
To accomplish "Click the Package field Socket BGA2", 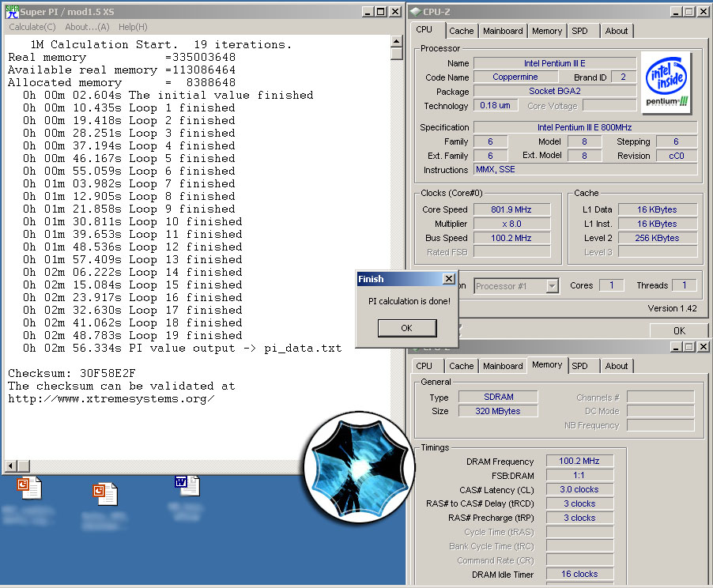I will point(555,91).
